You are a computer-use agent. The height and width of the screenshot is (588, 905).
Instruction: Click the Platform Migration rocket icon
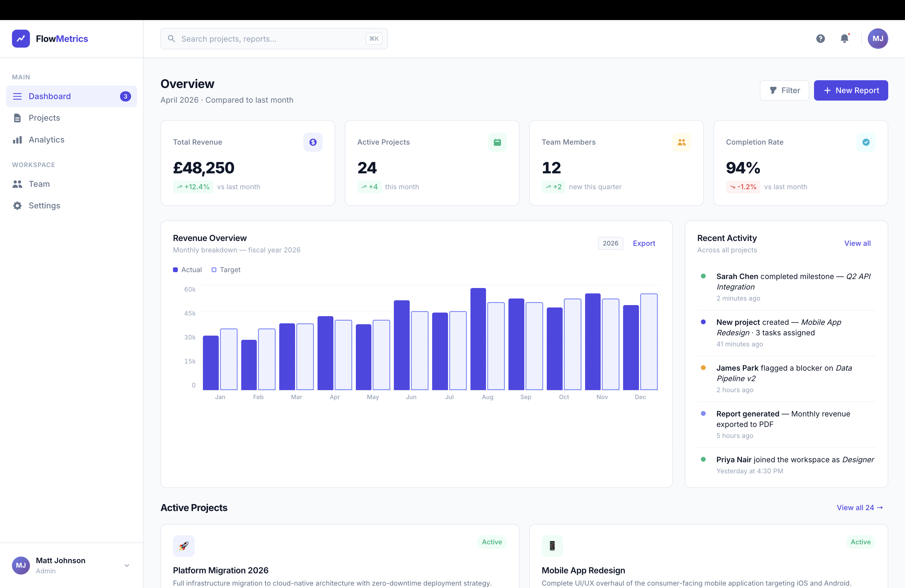(x=184, y=545)
